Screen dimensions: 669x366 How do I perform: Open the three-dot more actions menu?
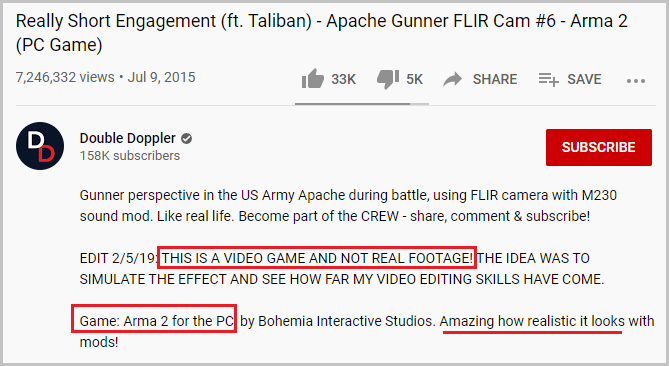click(x=636, y=81)
